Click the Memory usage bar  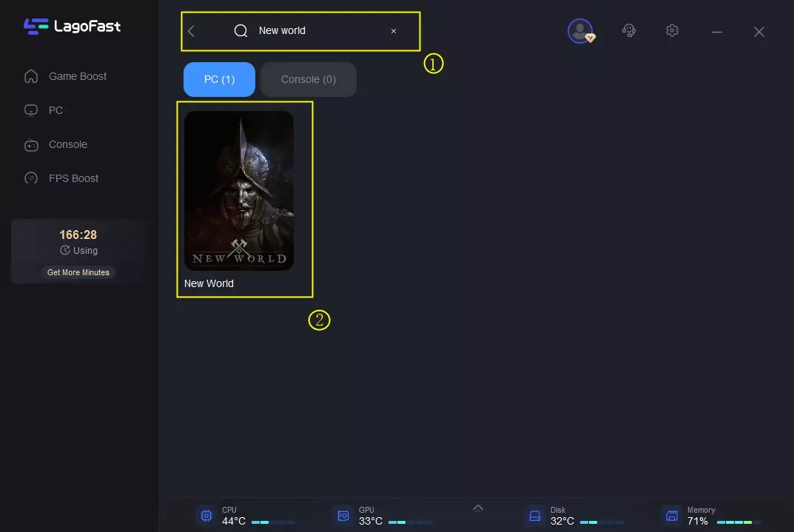point(739,522)
